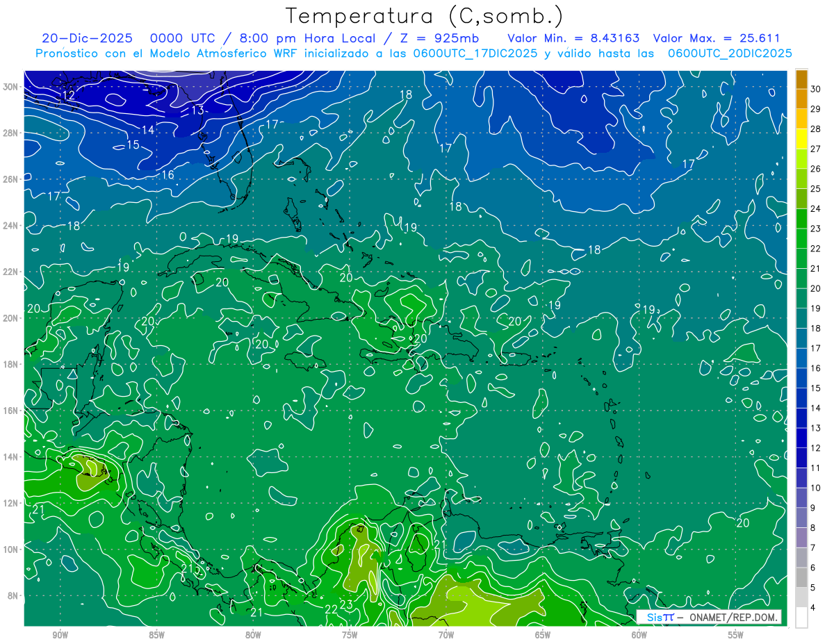Click the '90W' longitude axis label
Viewport: 834px width, 644px height.
60,635
